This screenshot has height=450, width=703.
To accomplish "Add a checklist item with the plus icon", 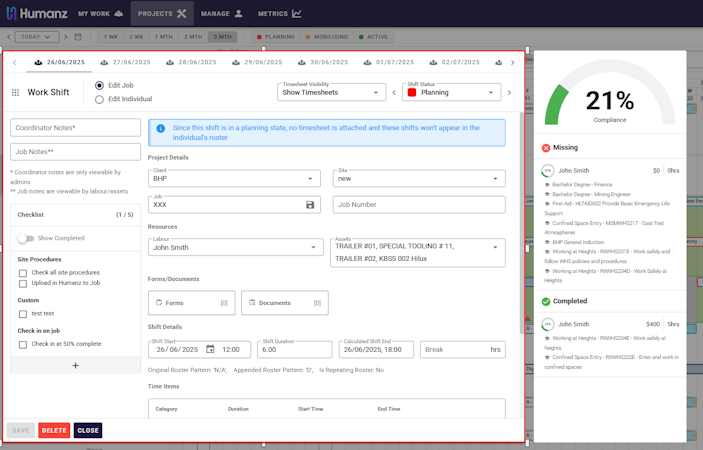I will pos(75,365).
